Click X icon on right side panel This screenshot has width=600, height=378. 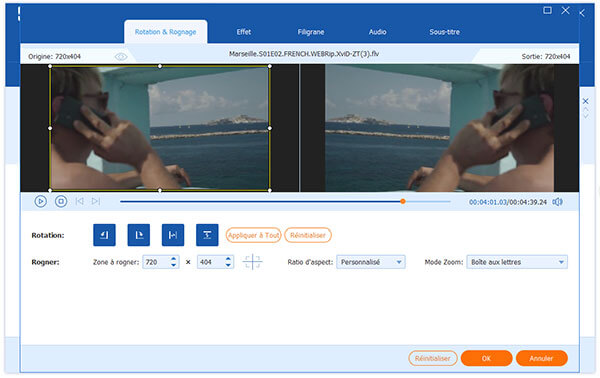coord(585,101)
